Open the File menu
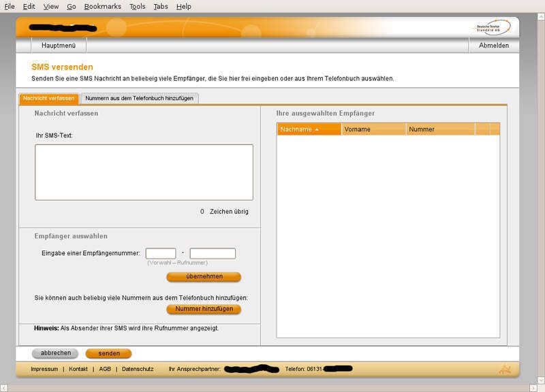The height and width of the screenshot is (392, 545). tap(10, 6)
